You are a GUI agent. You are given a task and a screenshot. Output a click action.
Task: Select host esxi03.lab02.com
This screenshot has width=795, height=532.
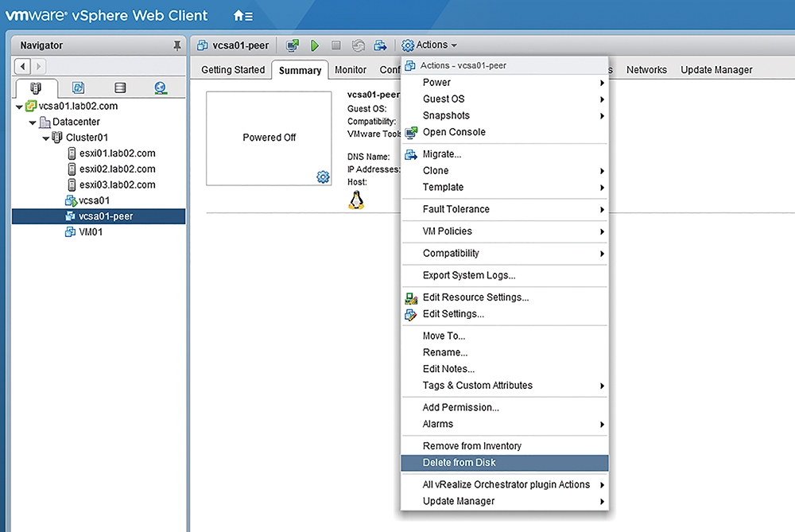click(x=117, y=185)
